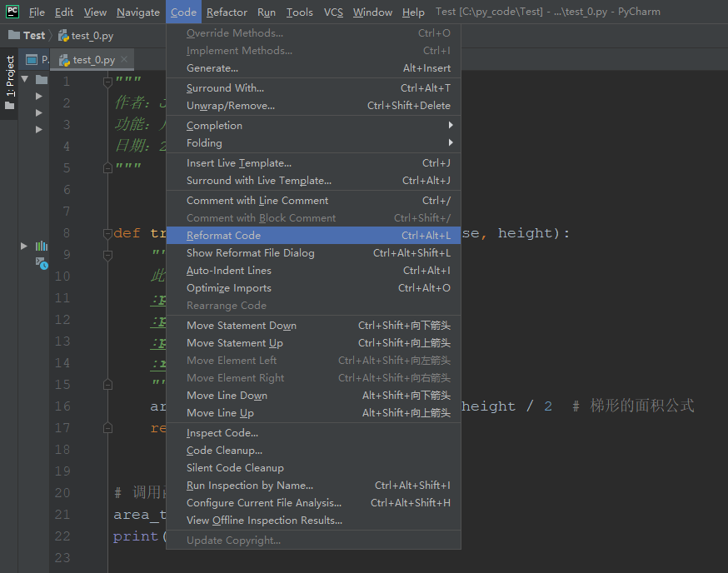The image size is (728, 573).
Task: Select the Scratches and Consoles icon
Action: tap(42, 263)
